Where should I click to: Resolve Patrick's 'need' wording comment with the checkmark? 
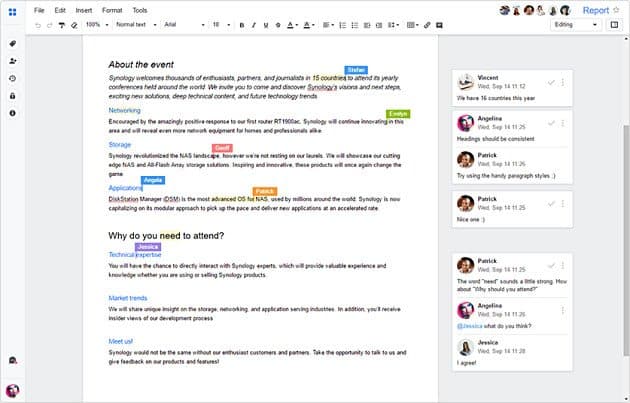[x=551, y=266]
